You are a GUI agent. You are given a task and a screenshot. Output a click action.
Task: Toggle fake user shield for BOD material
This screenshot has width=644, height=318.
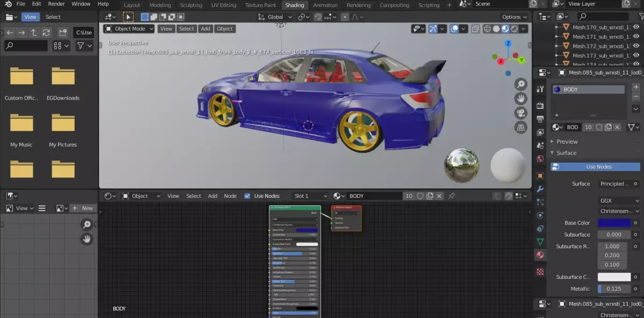tap(599, 127)
